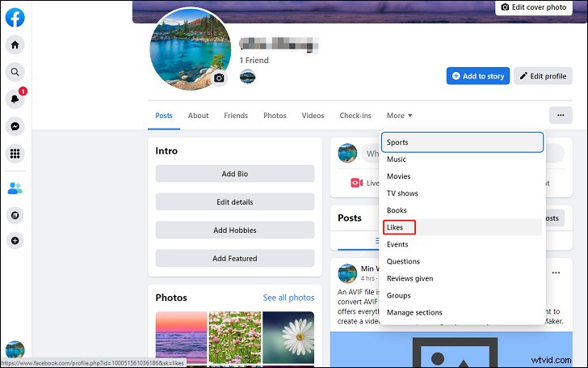The width and height of the screenshot is (588, 368).
Task: Select Movies in the More menu
Action: (462, 176)
